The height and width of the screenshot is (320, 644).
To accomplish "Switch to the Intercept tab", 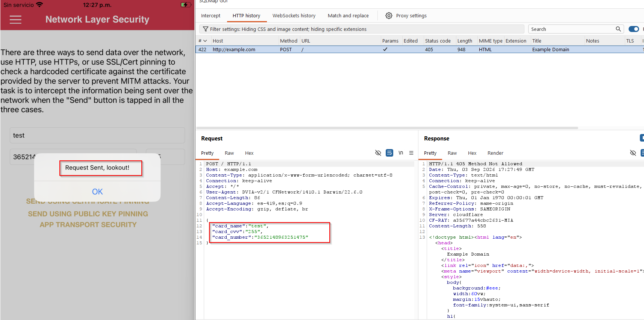I will pos(211,15).
